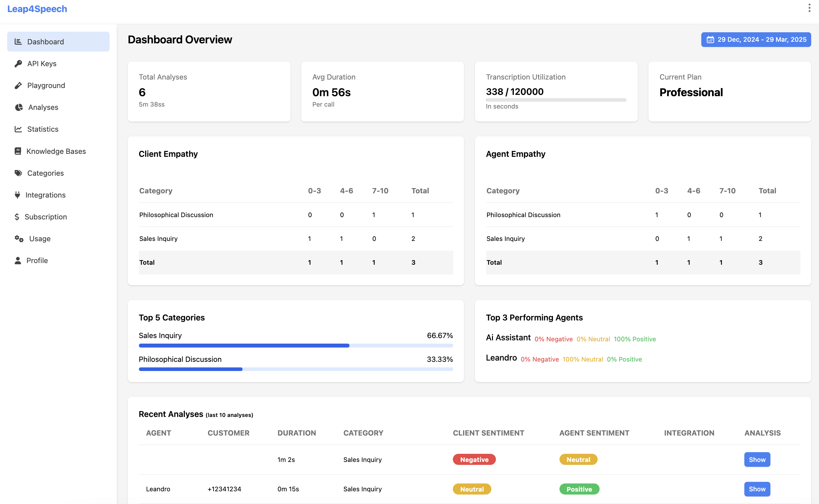Click the Integrations plug icon
Viewport: 819px width, 504px height.
[x=17, y=195]
